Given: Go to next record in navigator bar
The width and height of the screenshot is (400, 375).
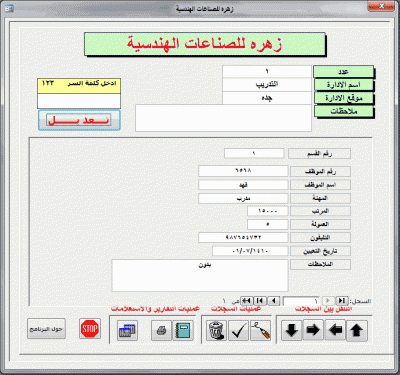Looking at the screenshot, I should [x=274, y=301].
